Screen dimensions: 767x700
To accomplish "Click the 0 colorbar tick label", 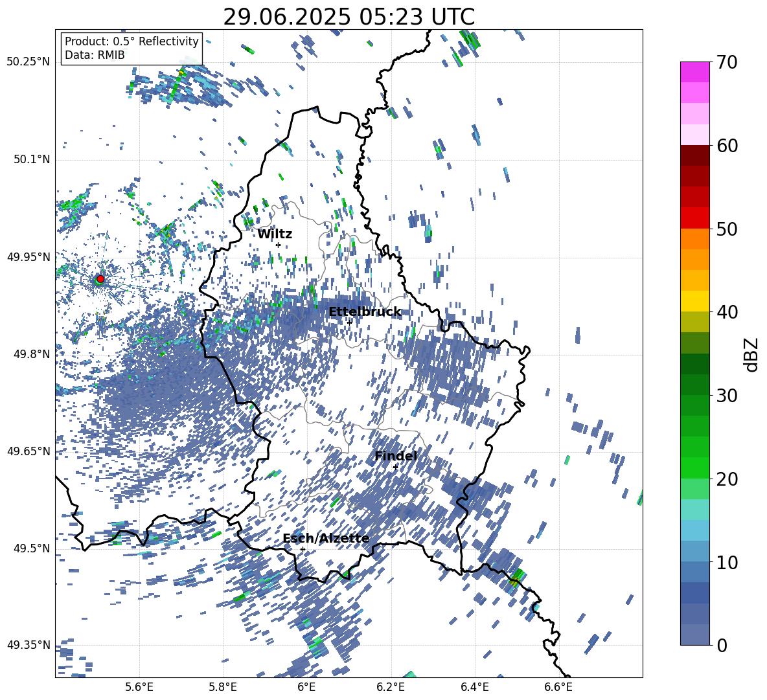I will point(722,645).
